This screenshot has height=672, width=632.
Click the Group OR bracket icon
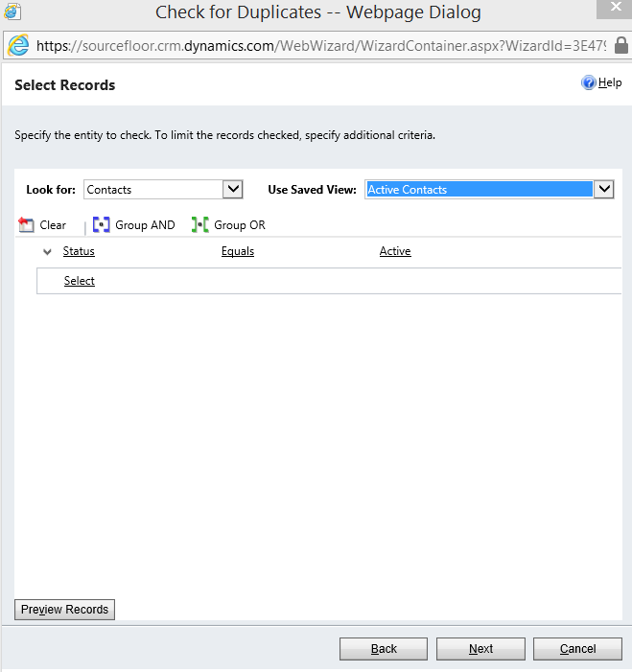tap(200, 224)
